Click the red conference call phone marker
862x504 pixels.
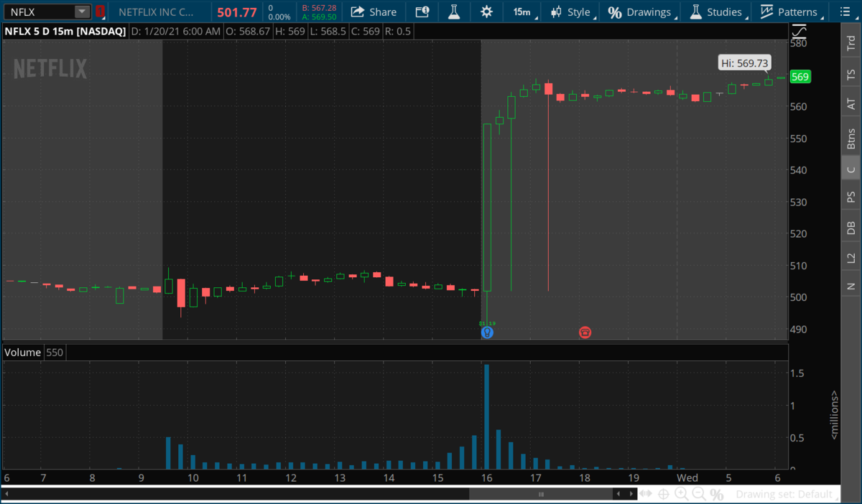[x=585, y=332]
